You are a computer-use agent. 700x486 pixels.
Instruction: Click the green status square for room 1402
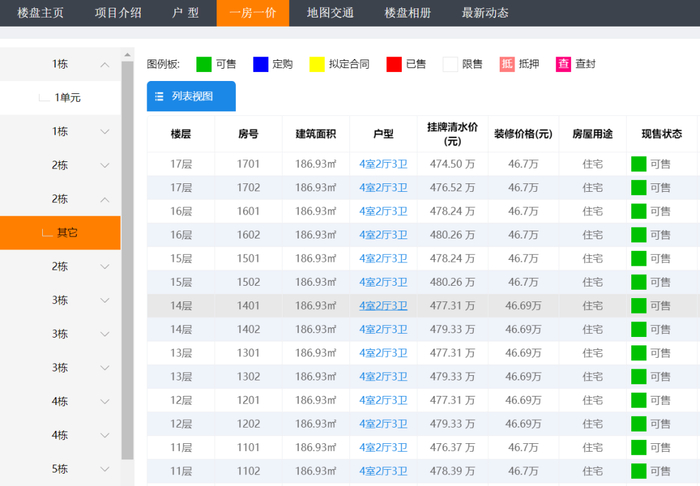coord(638,329)
